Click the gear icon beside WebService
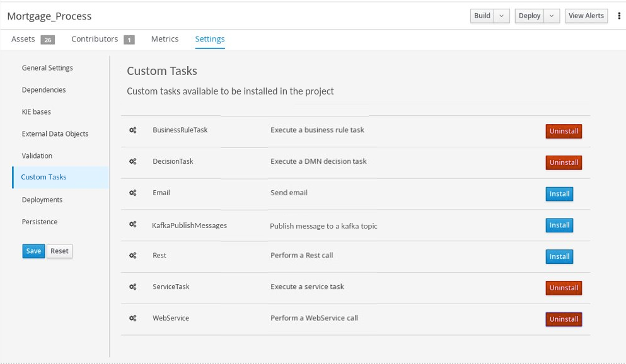Viewport: 626px width, 364px height. coord(133,319)
